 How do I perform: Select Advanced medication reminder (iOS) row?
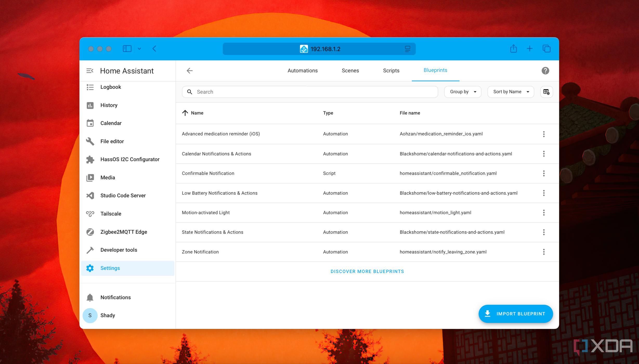pyautogui.click(x=367, y=134)
